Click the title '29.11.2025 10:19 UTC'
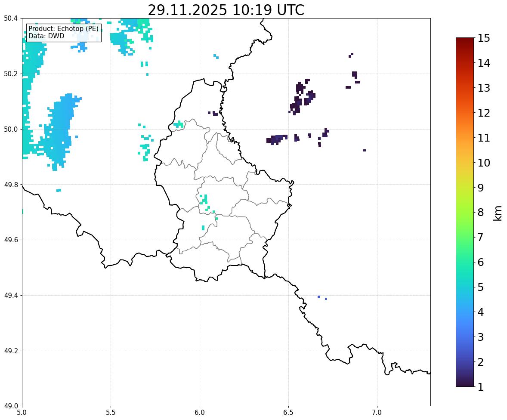The height and width of the screenshot is (420, 507). (226, 10)
